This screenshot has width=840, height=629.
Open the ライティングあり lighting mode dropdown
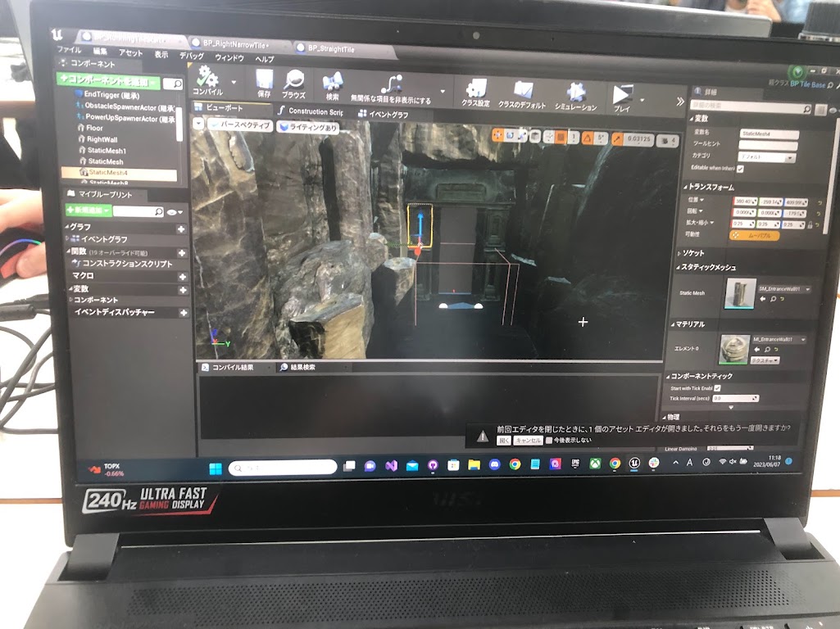(309, 127)
